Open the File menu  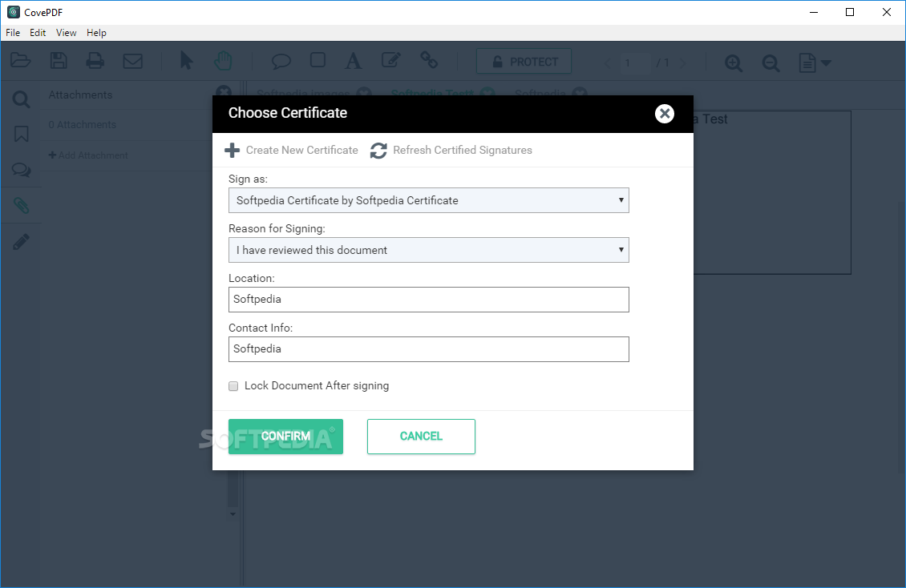(x=13, y=33)
